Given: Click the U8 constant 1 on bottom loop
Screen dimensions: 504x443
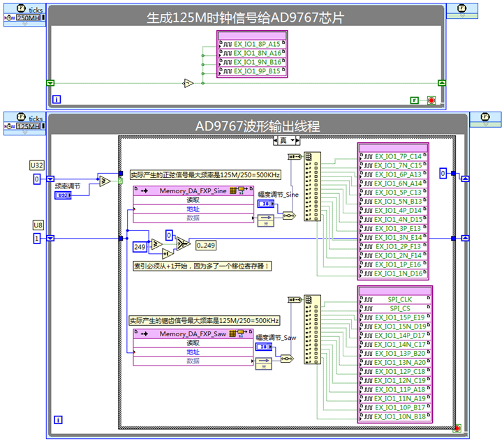Looking at the screenshot, I should pos(37,239).
